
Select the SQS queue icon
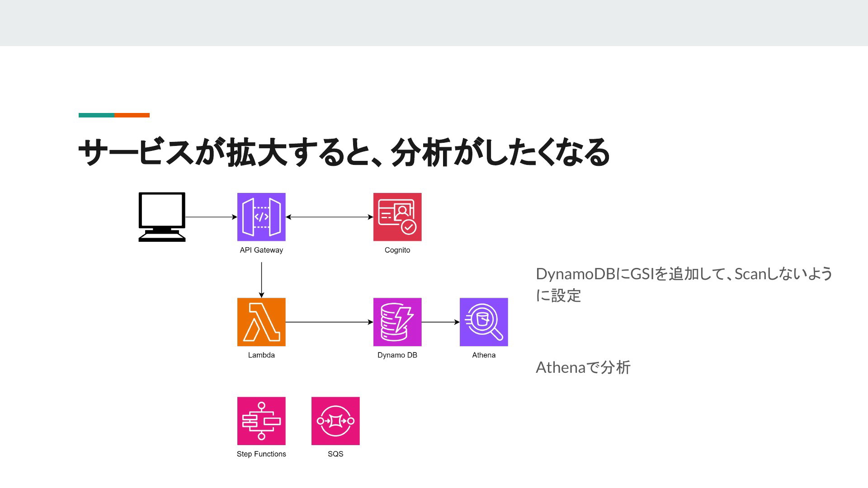335,421
